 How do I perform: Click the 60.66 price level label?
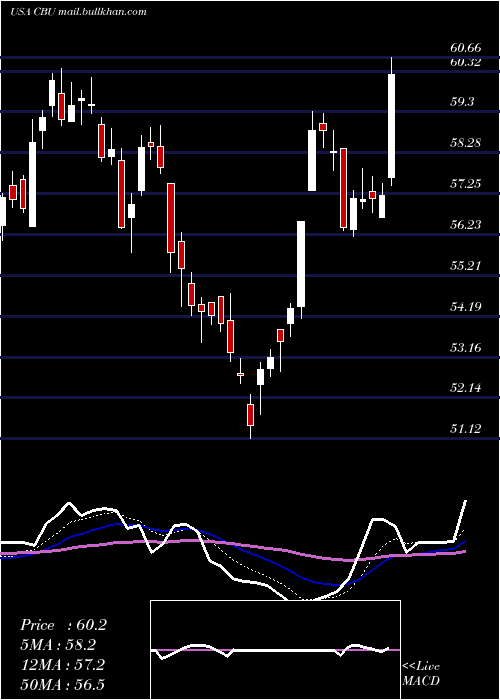coord(466,47)
